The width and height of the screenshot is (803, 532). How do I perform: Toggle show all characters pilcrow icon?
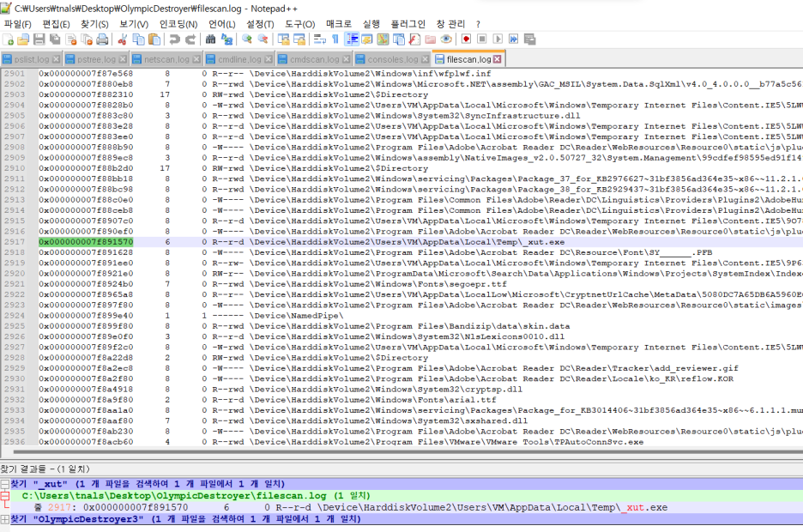click(x=335, y=39)
